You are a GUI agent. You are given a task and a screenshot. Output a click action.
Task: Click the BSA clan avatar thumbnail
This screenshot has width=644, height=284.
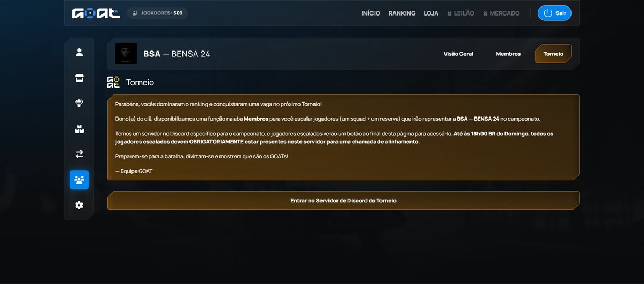pyautogui.click(x=126, y=54)
